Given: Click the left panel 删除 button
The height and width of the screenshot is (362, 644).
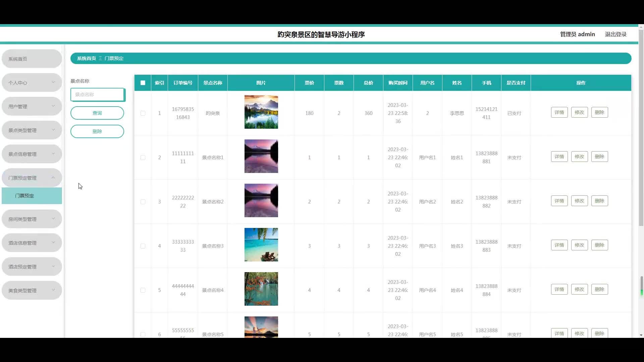Looking at the screenshot, I should (97, 131).
